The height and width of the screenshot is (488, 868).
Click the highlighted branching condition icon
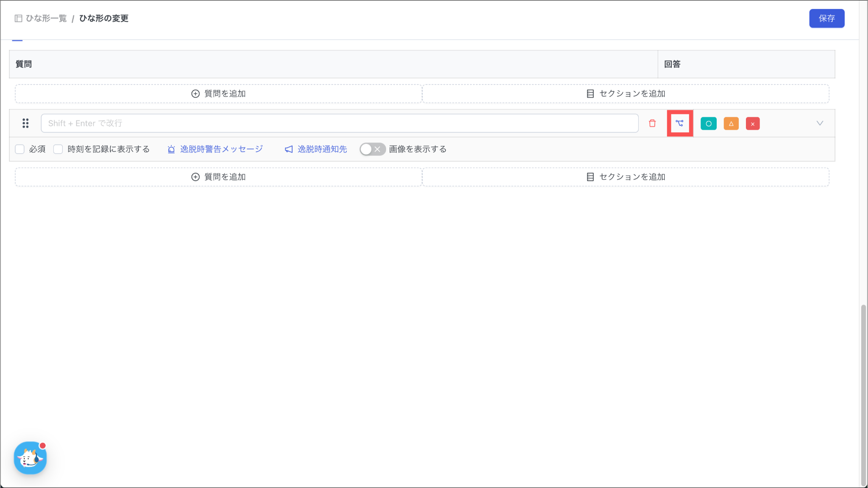[680, 123]
